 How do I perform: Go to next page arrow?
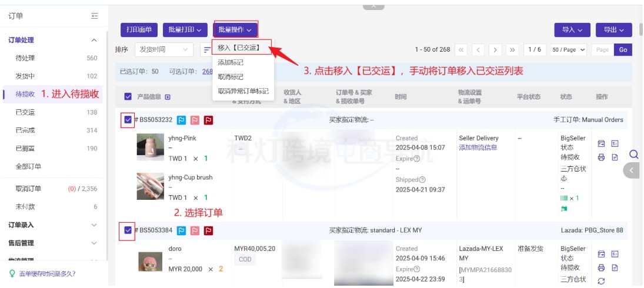(495, 49)
